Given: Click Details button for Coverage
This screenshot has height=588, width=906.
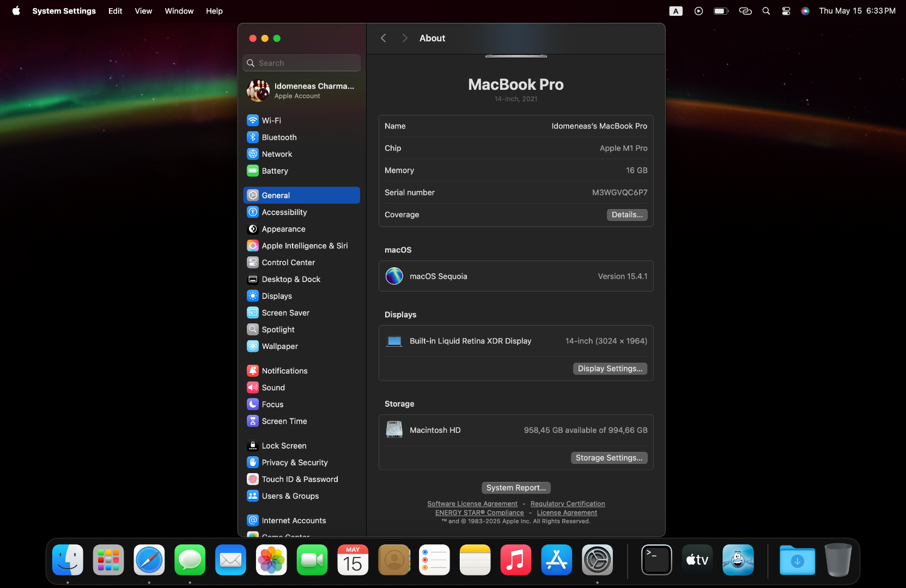Looking at the screenshot, I should pos(627,215).
